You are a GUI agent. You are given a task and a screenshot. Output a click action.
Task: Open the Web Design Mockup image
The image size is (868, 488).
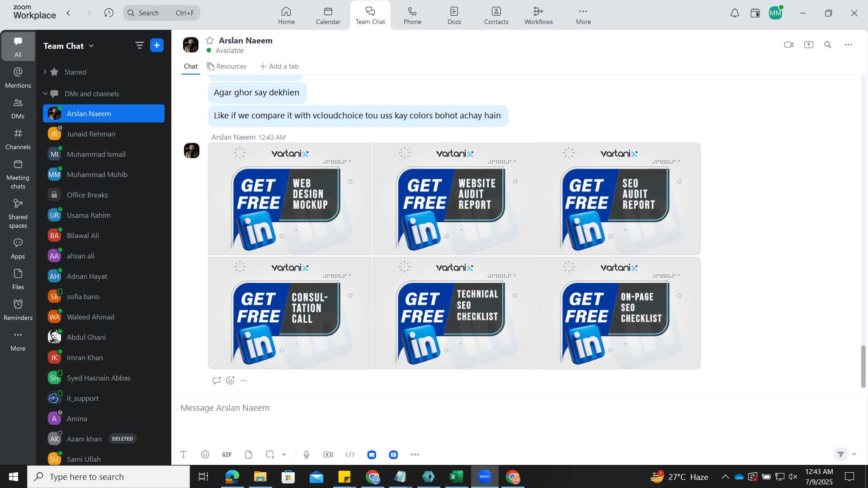click(x=290, y=199)
